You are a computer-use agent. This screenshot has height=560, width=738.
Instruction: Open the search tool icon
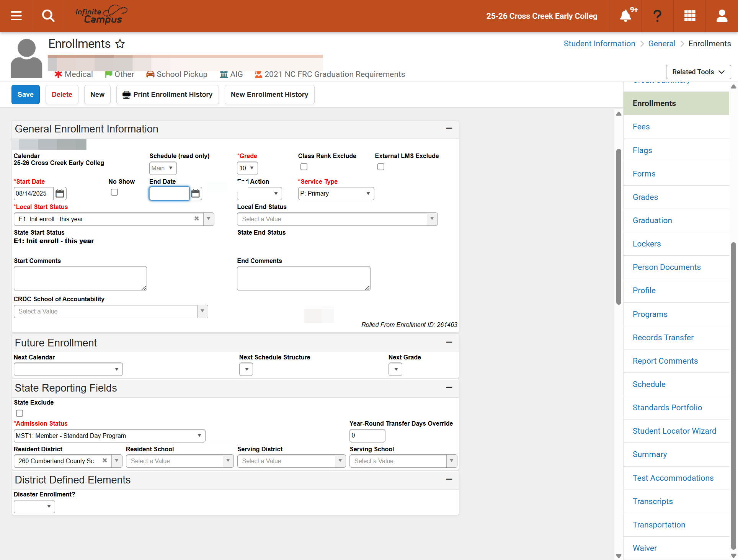pos(48,16)
